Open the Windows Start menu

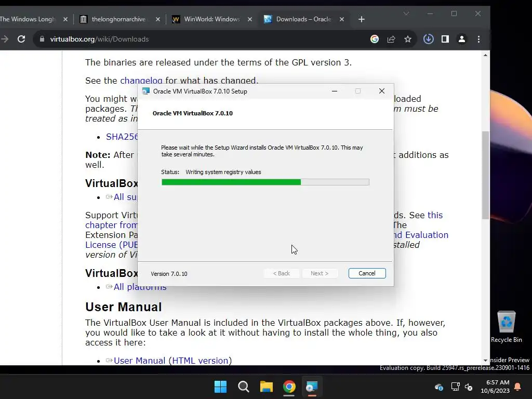[x=220, y=387]
